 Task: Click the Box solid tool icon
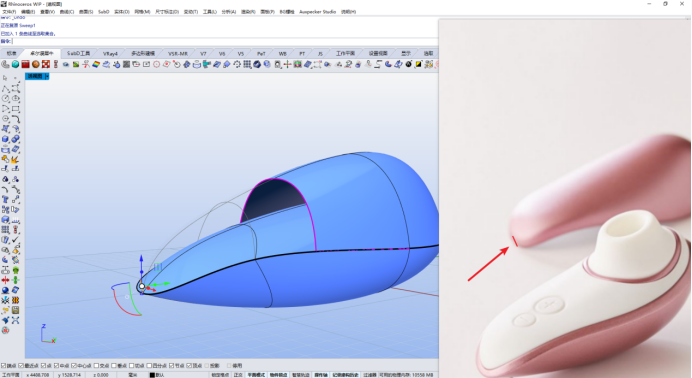point(5,139)
